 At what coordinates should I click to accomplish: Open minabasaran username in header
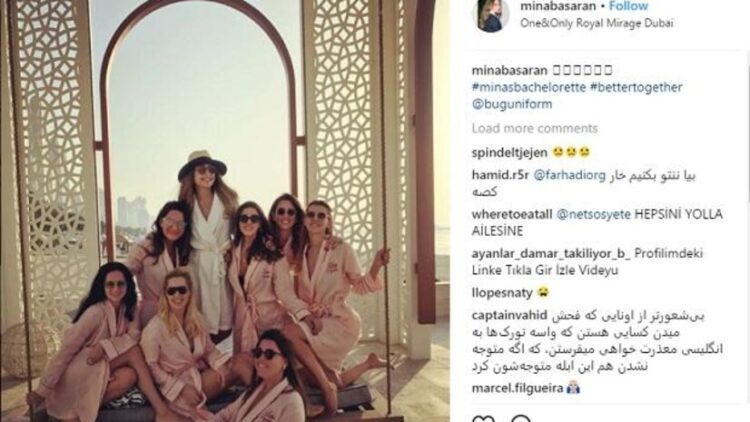pos(558,6)
